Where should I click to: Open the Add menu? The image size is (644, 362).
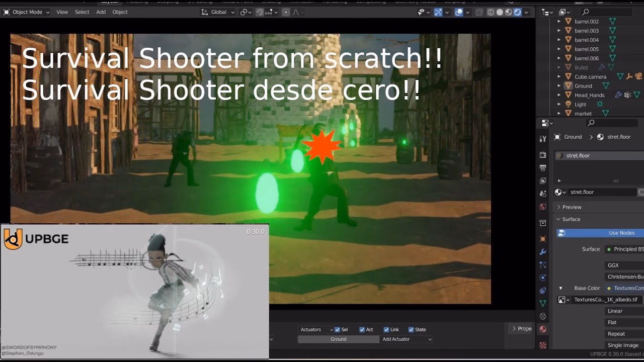point(101,12)
